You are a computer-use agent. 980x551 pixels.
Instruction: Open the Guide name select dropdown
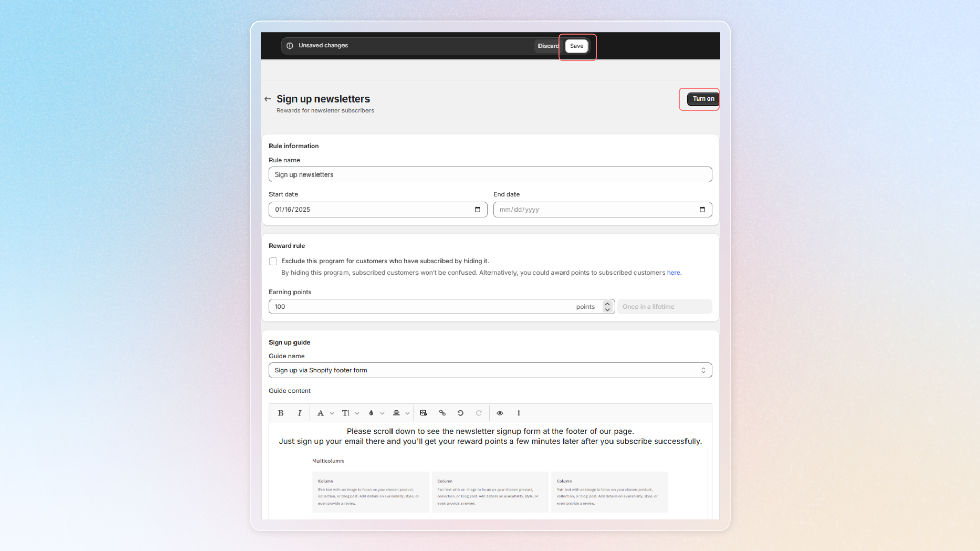click(490, 370)
